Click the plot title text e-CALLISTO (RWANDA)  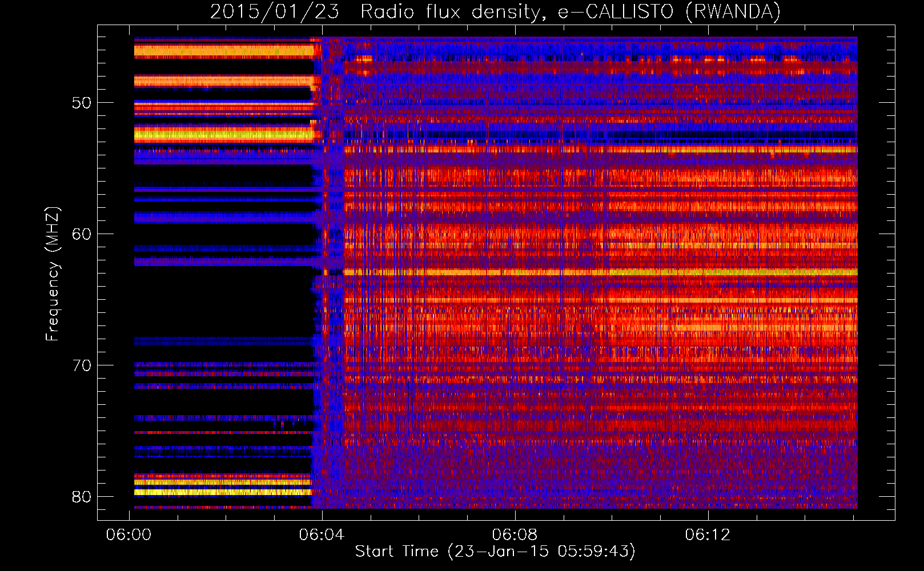[x=669, y=12]
